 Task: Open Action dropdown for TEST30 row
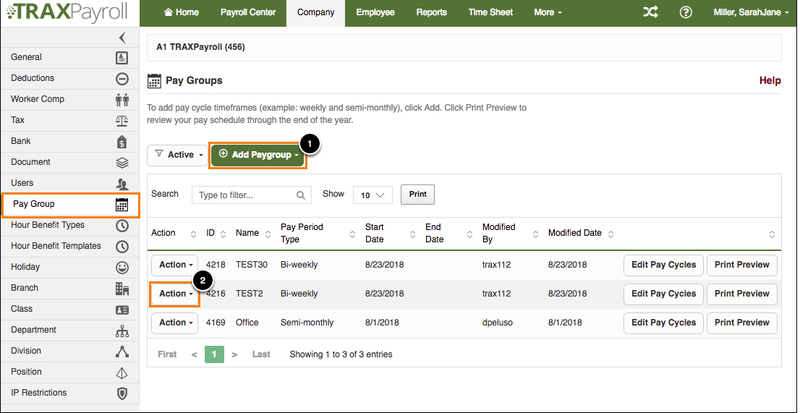click(175, 265)
